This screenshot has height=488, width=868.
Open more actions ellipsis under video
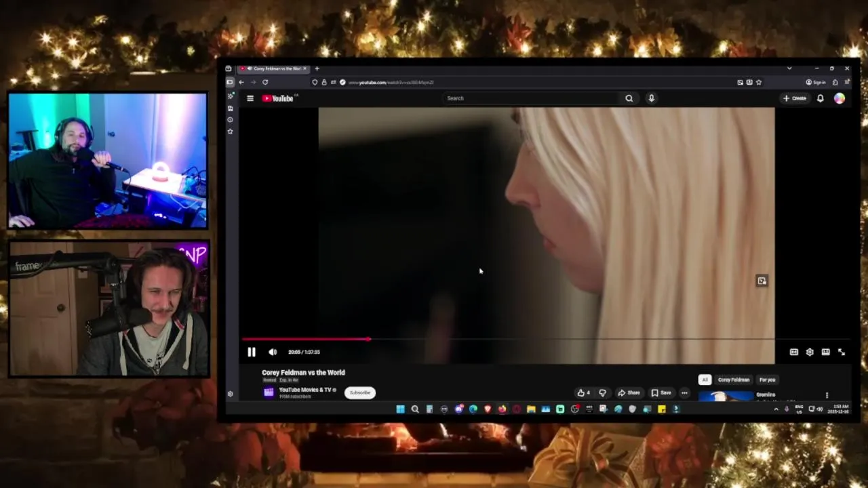(684, 392)
